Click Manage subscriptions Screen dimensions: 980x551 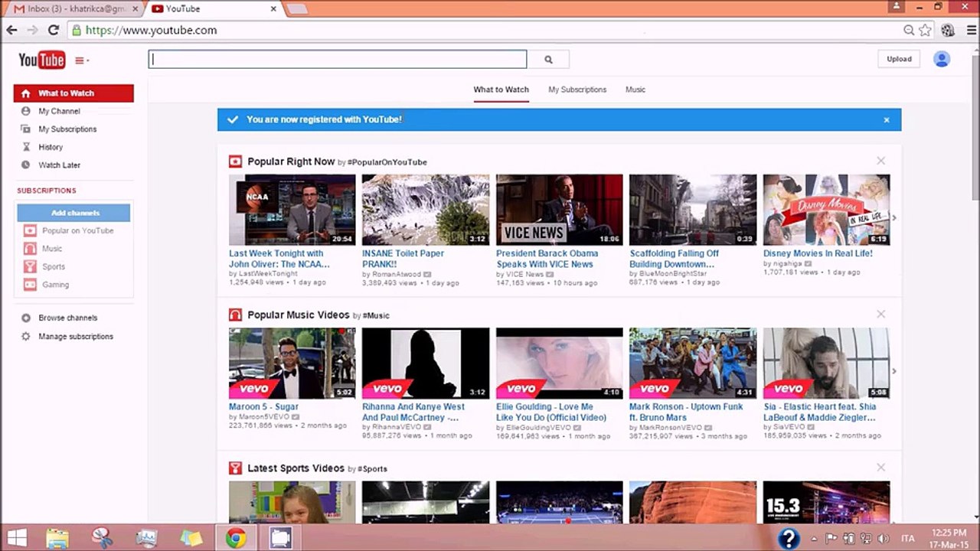pos(76,337)
